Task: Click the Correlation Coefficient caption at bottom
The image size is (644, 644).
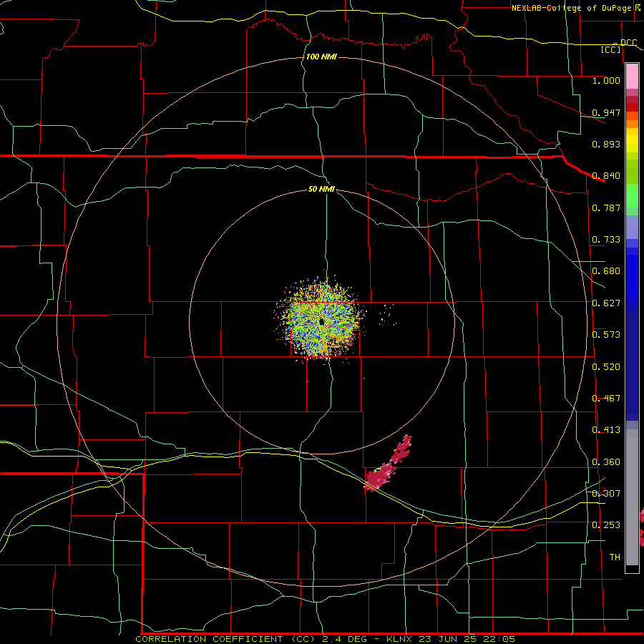Action: click(325, 639)
